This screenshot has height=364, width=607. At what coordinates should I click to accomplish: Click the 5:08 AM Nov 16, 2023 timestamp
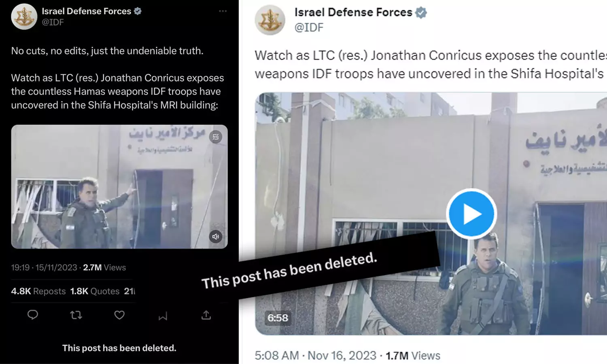pos(316,356)
